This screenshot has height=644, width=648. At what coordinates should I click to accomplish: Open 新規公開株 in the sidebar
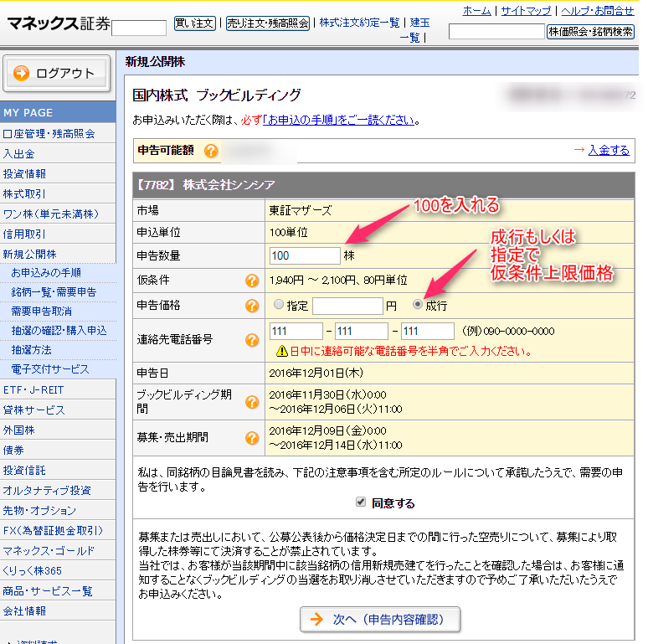tap(58, 254)
